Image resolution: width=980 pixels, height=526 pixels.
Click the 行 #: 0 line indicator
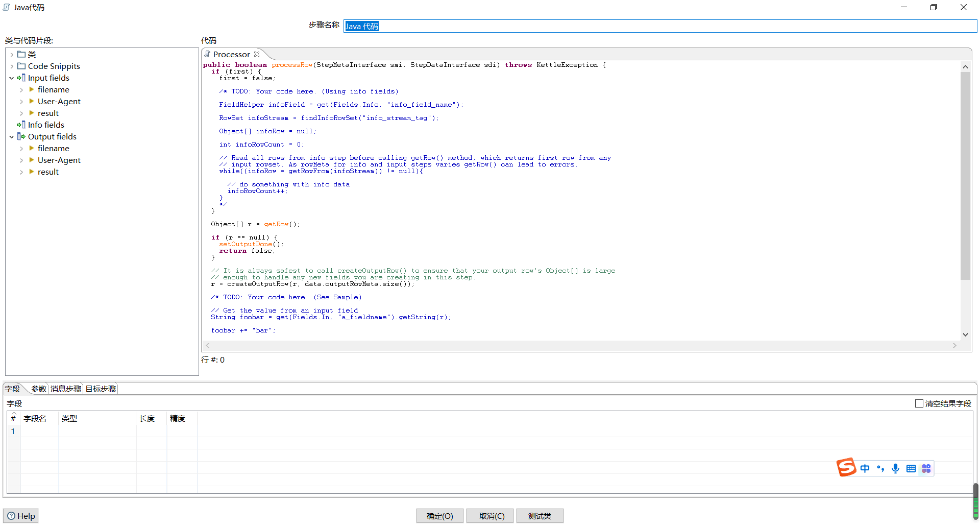click(213, 360)
